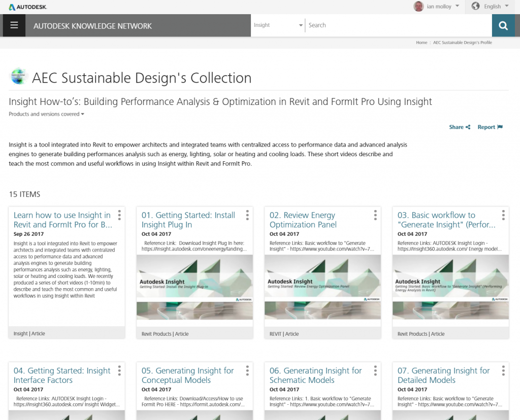Open options menu on '04. Getting Started' card

119,371
